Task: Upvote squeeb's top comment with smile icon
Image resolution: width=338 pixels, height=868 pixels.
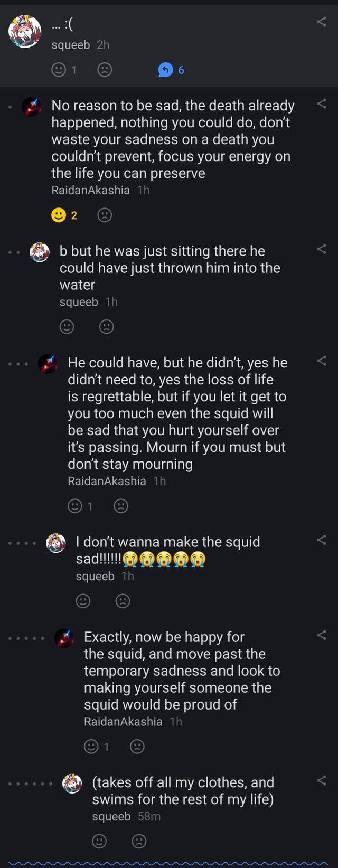Action: tap(58, 69)
